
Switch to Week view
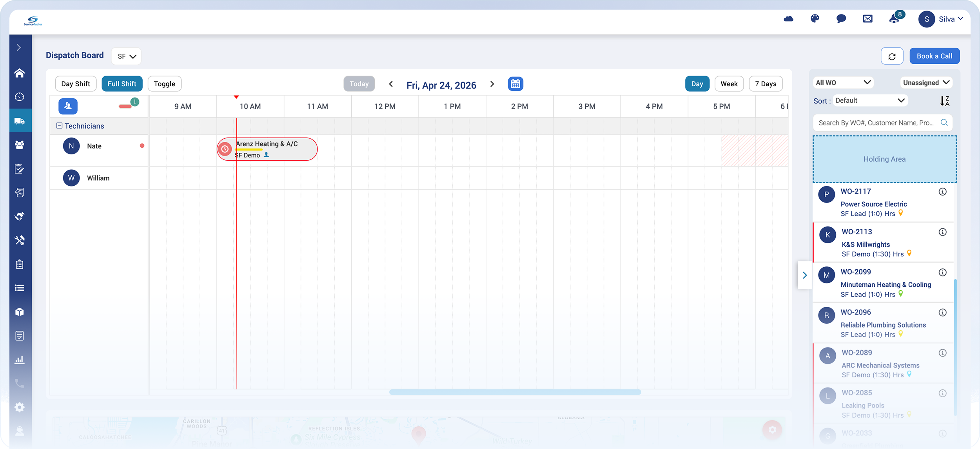click(729, 84)
